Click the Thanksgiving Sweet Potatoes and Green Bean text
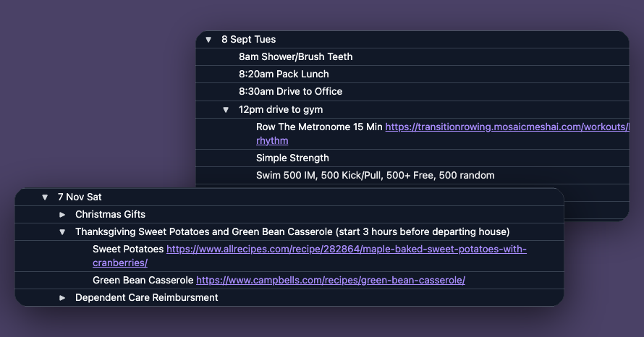The image size is (644, 337). pos(292,231)
